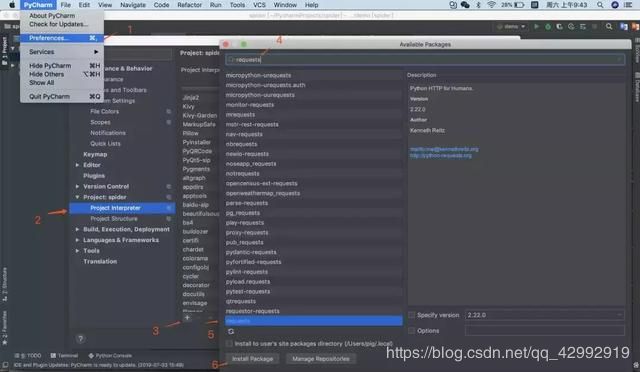Select the highlighted requests package row
Image resolution: width=640 pixels, height=372 pixels.
[313, 321]
